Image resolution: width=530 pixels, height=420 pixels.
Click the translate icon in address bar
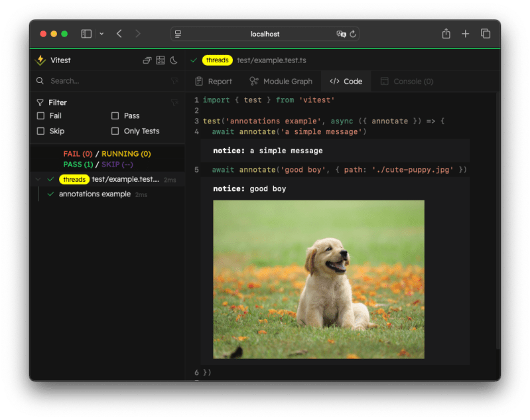(x=342, y=34)
